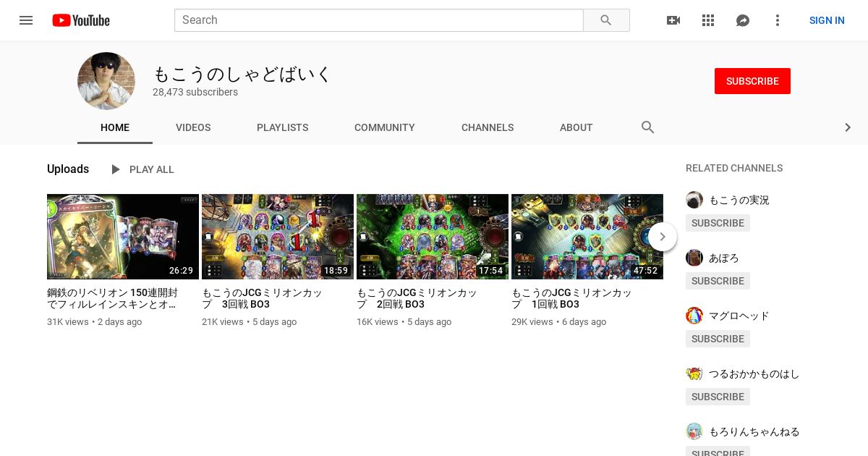Click the もろりんちゃんねる channel avatar

694,431
